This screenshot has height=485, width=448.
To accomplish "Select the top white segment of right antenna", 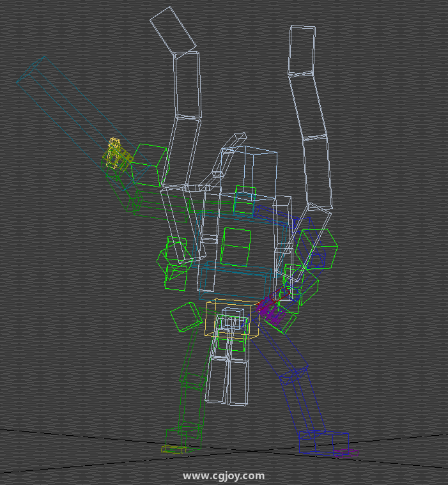I will pyautogui.click(x=302, y=50).
